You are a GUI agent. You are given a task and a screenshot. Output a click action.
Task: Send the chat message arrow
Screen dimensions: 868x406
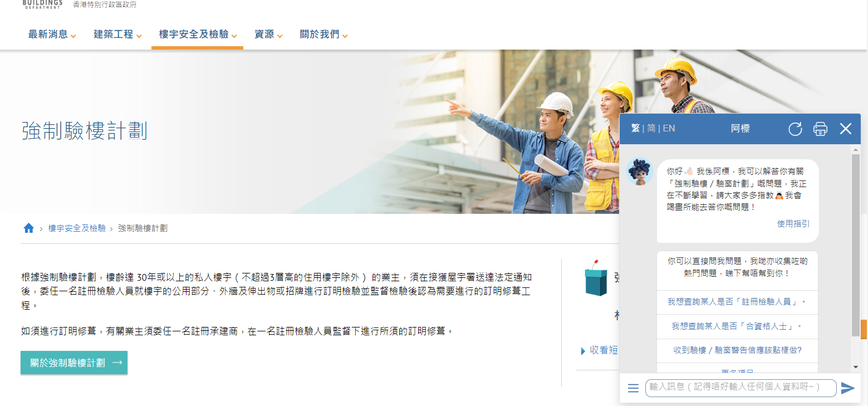(x=847, y=388)
